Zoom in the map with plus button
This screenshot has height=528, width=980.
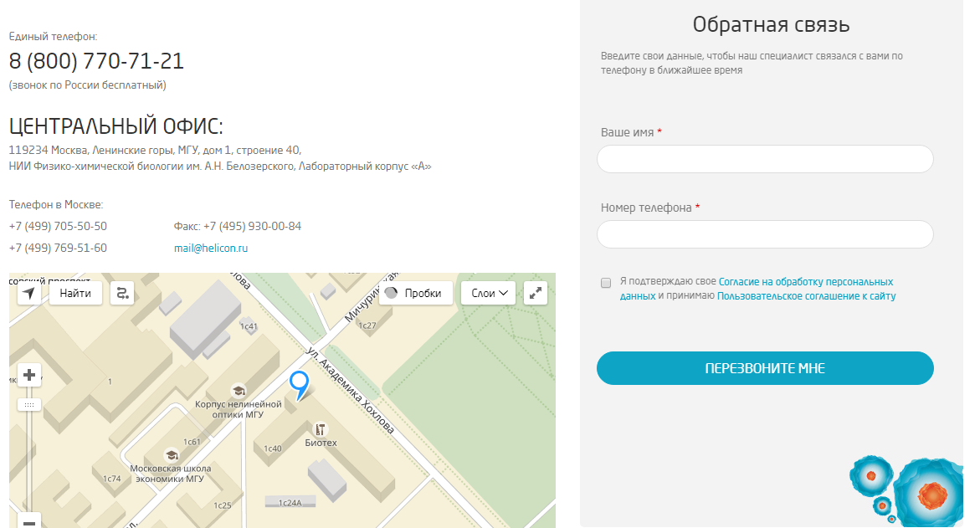tap(29, 375)
